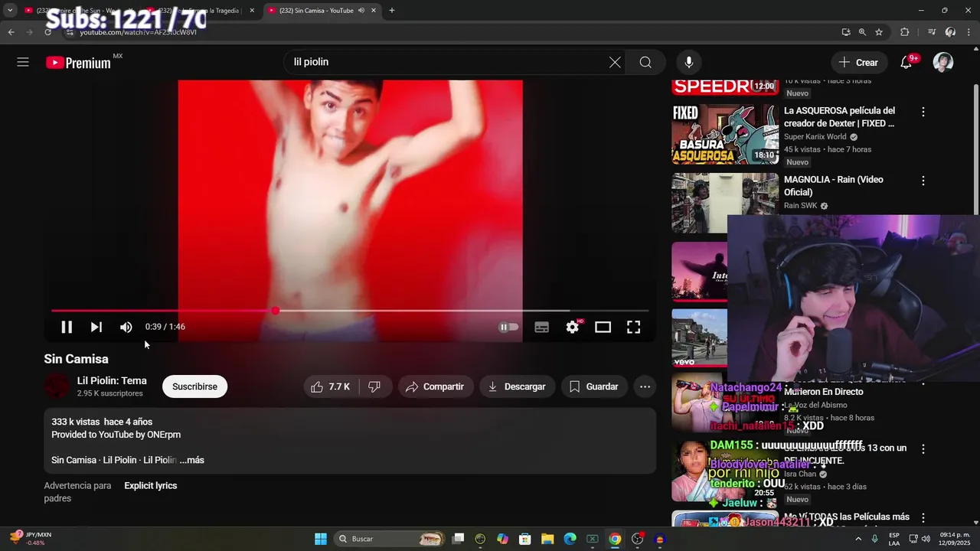Open Chrome from taskbar
Viewport: 980px width, 551px height.
[615, 539]
